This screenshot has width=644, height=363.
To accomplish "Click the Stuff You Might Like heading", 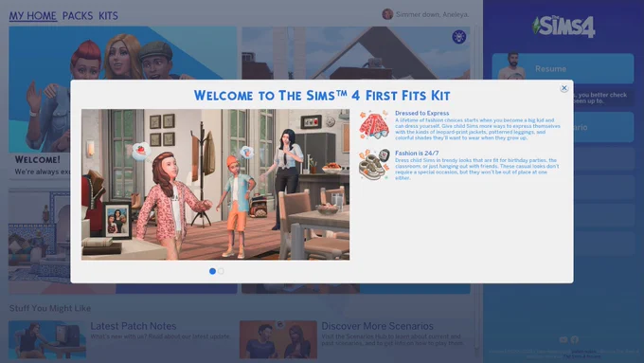I will [x=50, y=308].
